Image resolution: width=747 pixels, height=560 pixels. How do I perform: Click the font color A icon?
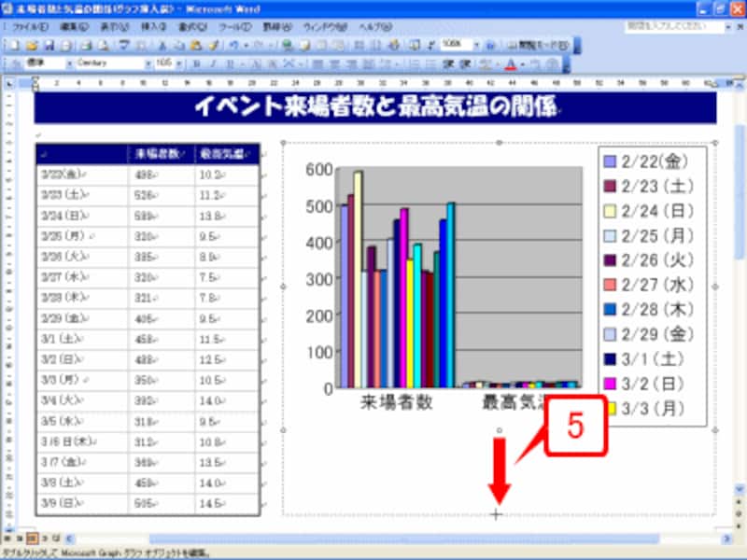point(510,64)
